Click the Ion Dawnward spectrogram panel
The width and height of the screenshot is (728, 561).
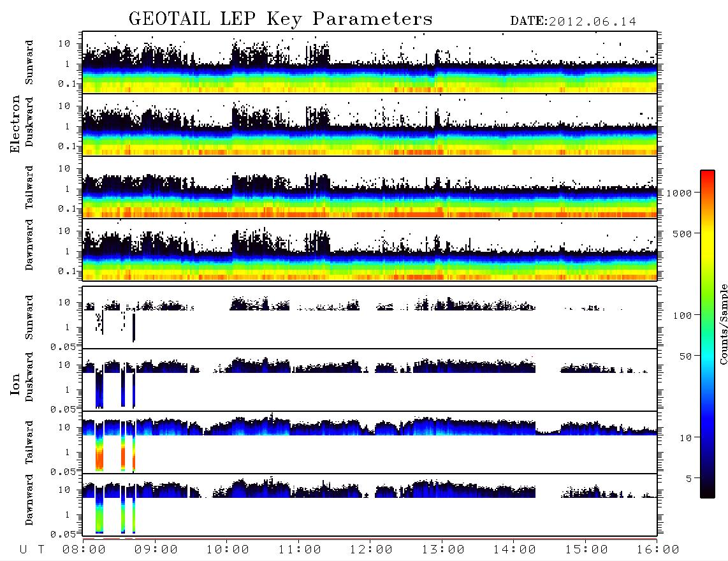click(x=370, y=504)
